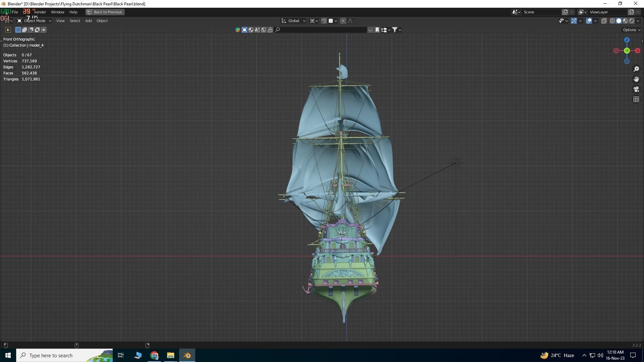Click the magnifier icon in search field

(x=277, y=30)
